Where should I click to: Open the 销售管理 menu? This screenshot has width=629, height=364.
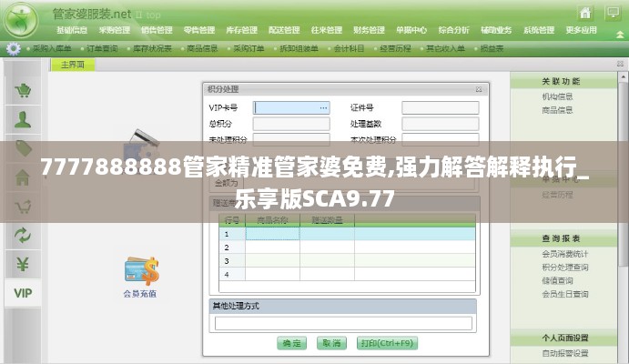157,30
